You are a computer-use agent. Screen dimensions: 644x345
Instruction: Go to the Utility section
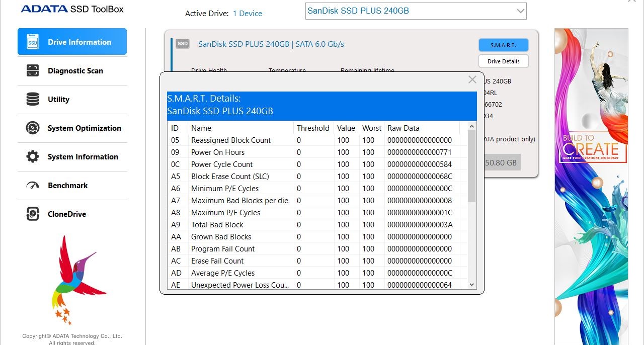click(x=72, y=100)
